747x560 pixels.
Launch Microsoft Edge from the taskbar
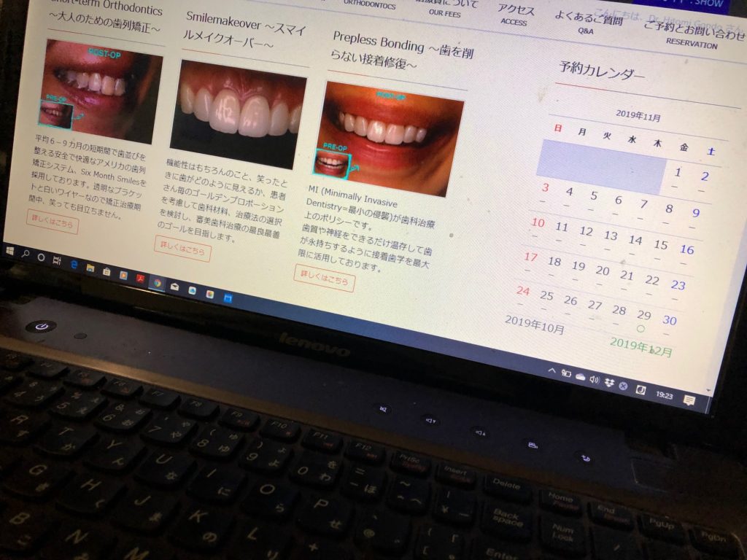[x=74, y=265]
